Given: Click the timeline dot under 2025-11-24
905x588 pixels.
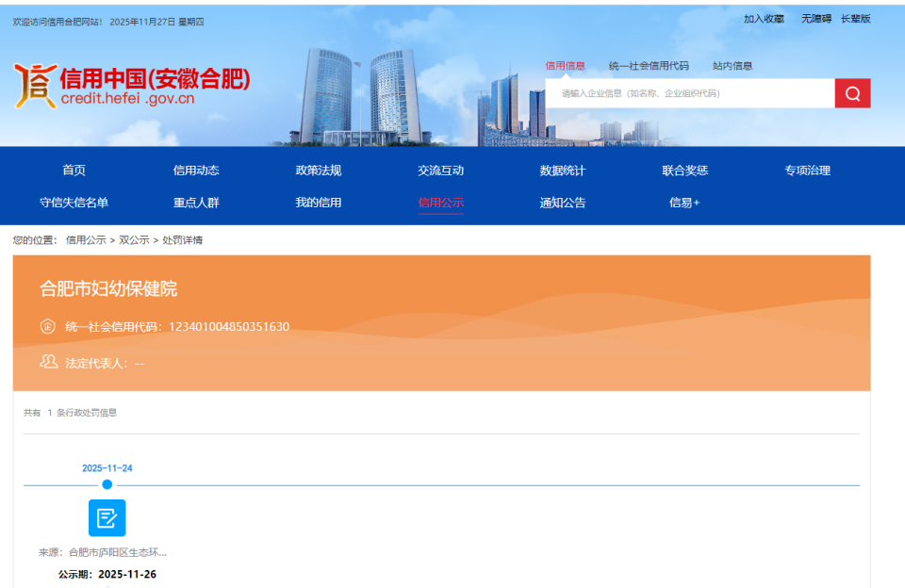Looking at the screenshot, I should point(107,483).
